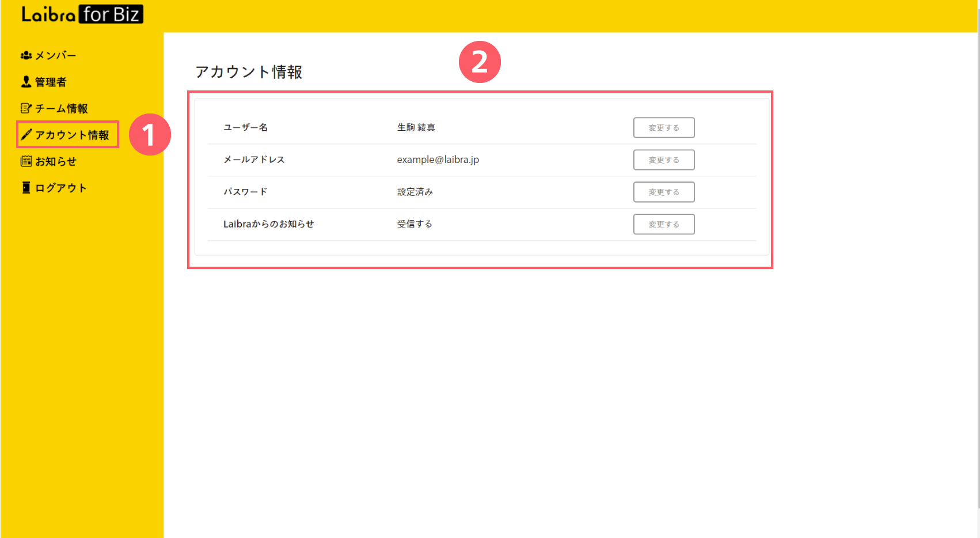Go to the 管理者 sidebar page

[51, 82]
